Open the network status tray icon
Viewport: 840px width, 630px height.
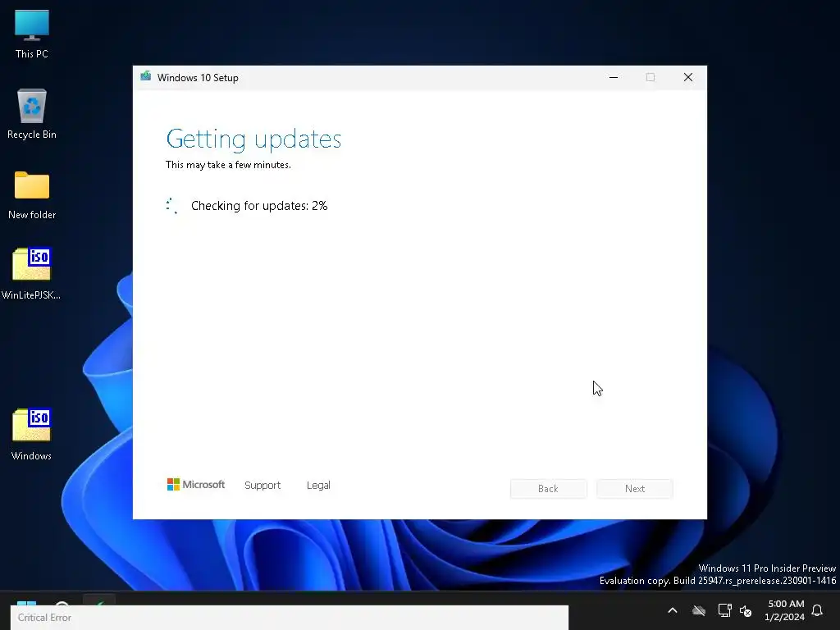pos(725,610)
